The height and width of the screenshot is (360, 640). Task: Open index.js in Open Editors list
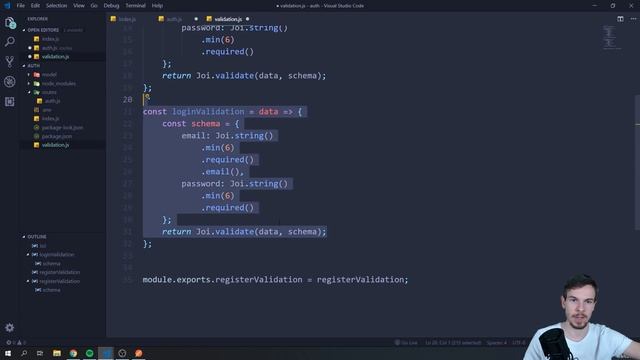click(x=51, y=39)
